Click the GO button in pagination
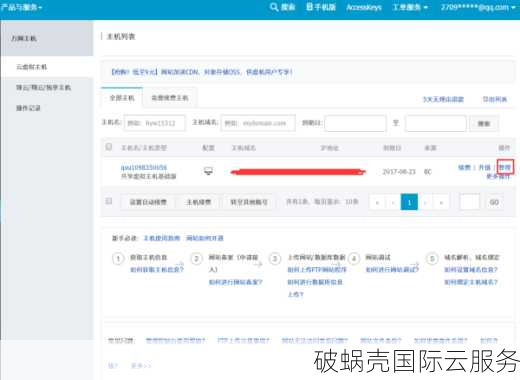520x380 pixels. tap(494, 202)
